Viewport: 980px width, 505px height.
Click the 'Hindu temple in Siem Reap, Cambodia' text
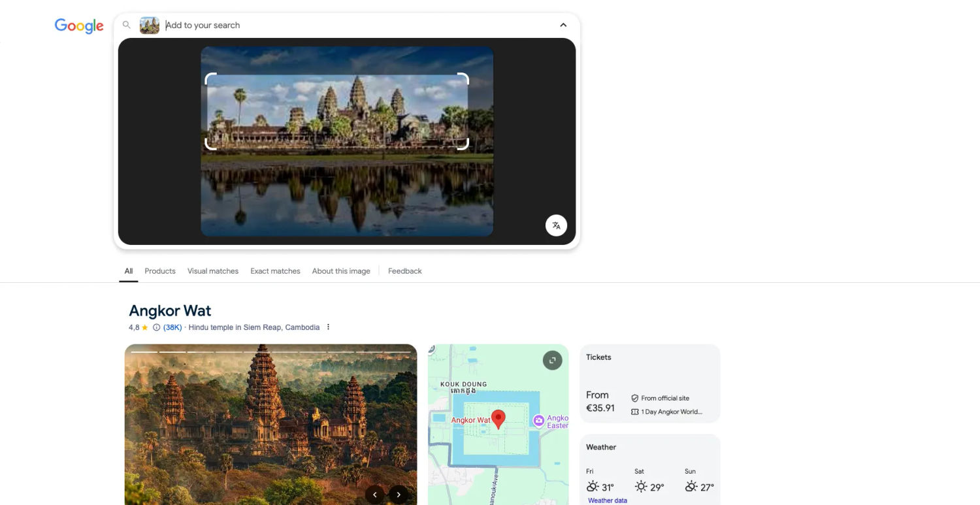tap(254, 327)
